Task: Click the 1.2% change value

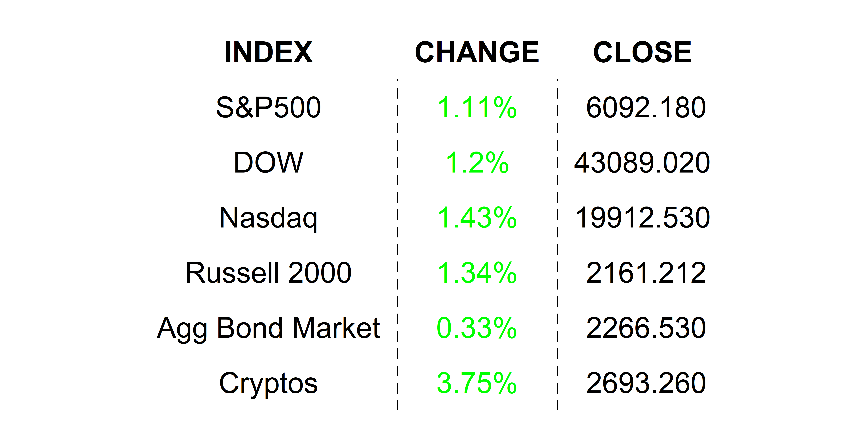Action: coord(477,163)
